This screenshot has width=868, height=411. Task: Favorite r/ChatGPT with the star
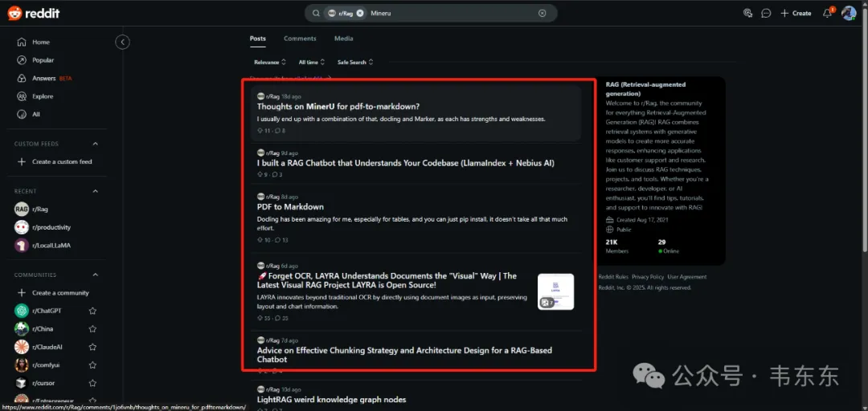coord(93,311)
